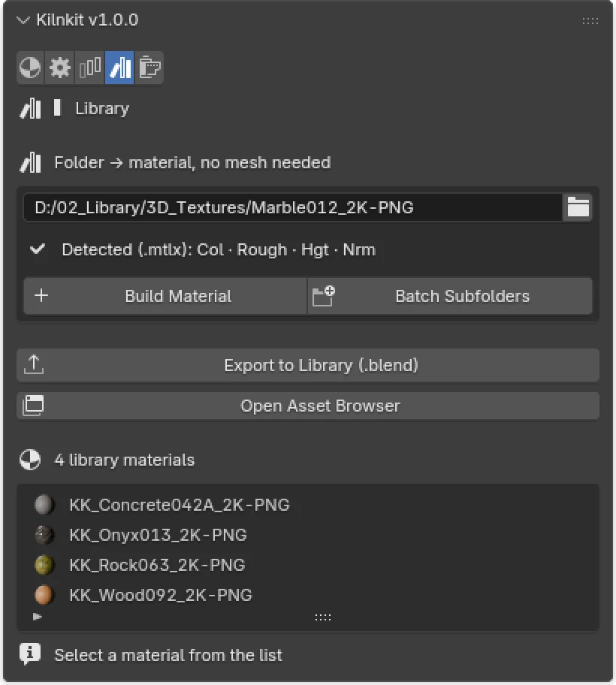The width and height of the screenshot is (616, 685).
Task: Click the Onyx material preview sphere
Action: pos(44,535)
